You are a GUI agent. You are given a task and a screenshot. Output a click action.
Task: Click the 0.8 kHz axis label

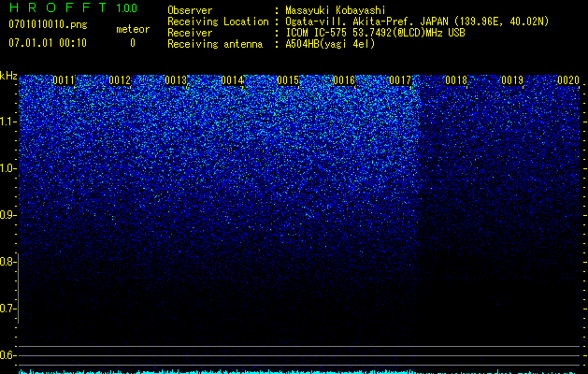7,262
